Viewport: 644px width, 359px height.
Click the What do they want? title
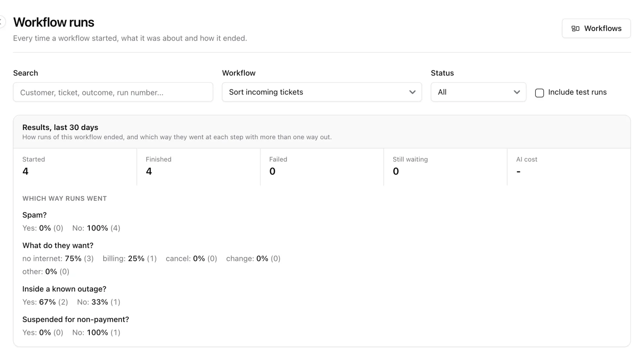(x=58, y=246)
